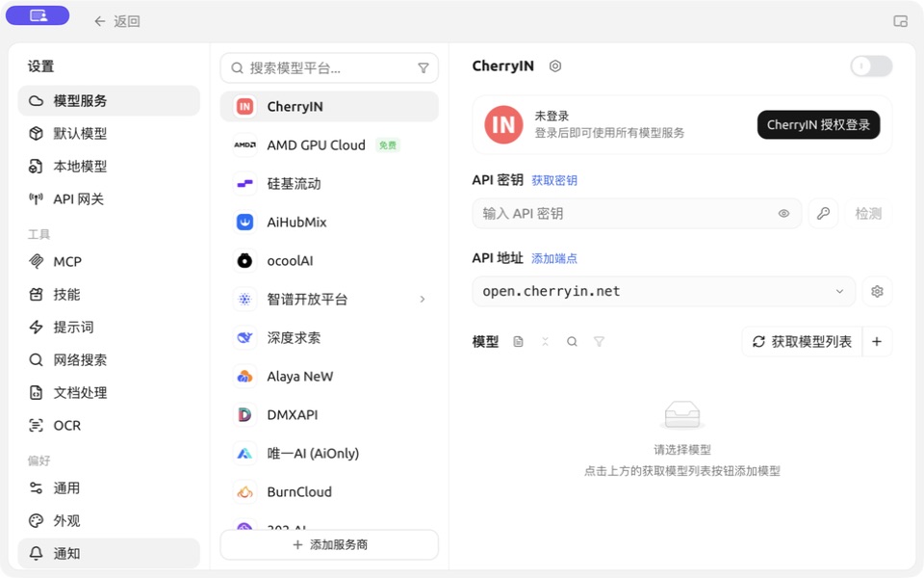924x578 pixels.
Task: Toggle the CherryIN provider enable switch
Action: click(x=871, y=66)
